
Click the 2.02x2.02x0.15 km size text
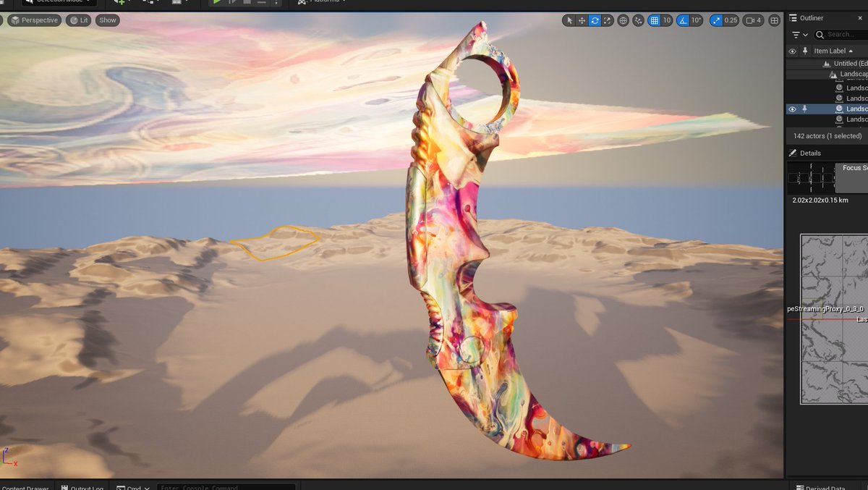coord(820,200)
